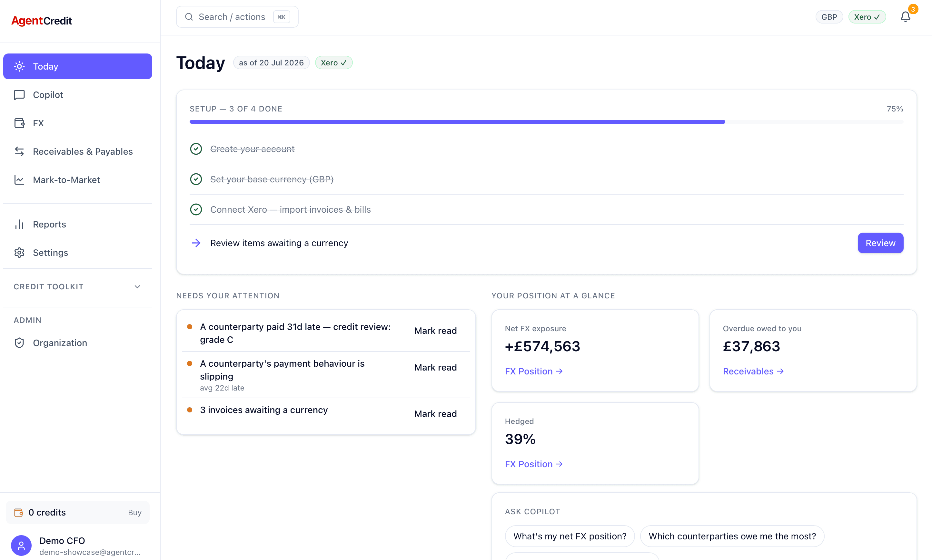Mark payment behaviour slipping alert as read
The width and height of the screenshot is (932, 560).
pyautogui.click(x=435, y=367)
